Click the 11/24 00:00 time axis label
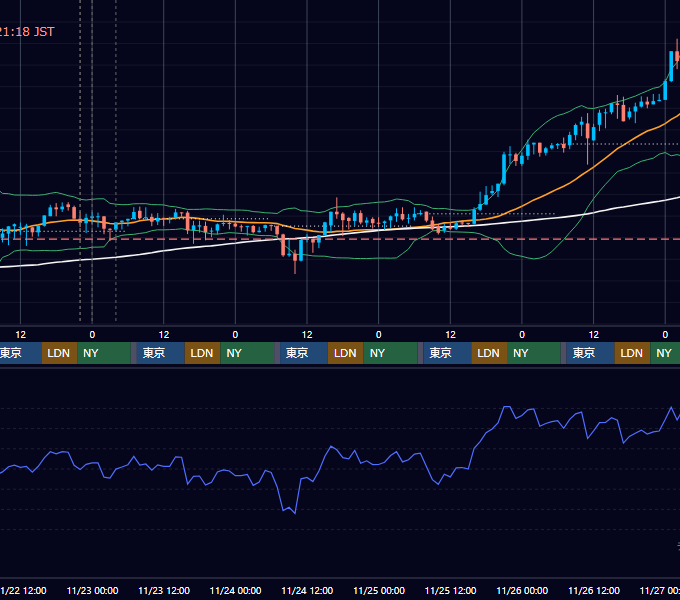Image resolution: width=680 pixels, height=600 pixels. coord(235,590)
